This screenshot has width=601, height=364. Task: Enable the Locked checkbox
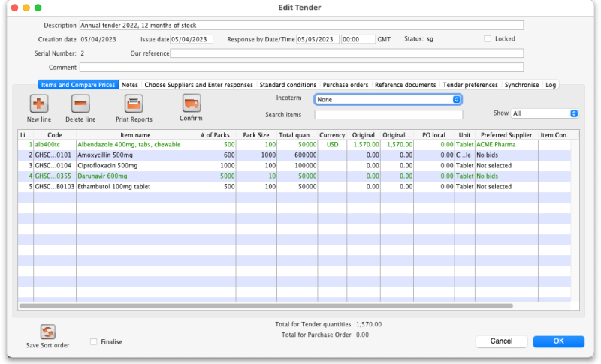tap(488, 39)
